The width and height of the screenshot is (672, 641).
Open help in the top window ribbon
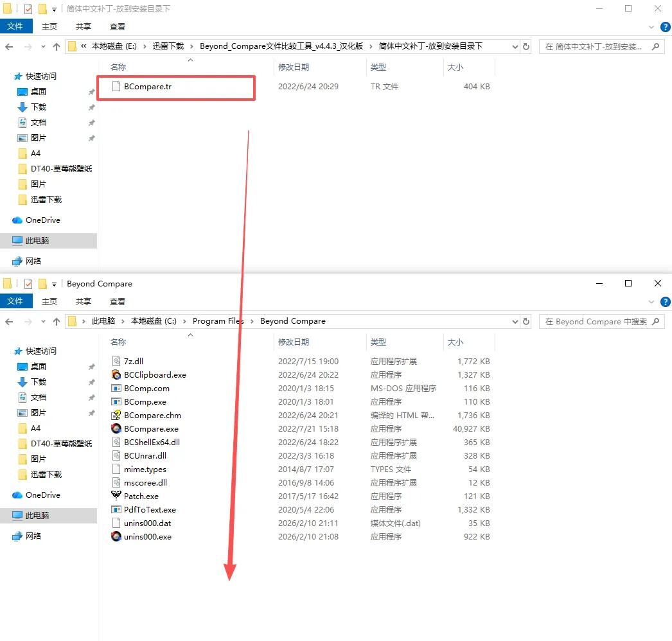(x=665, y=27)
